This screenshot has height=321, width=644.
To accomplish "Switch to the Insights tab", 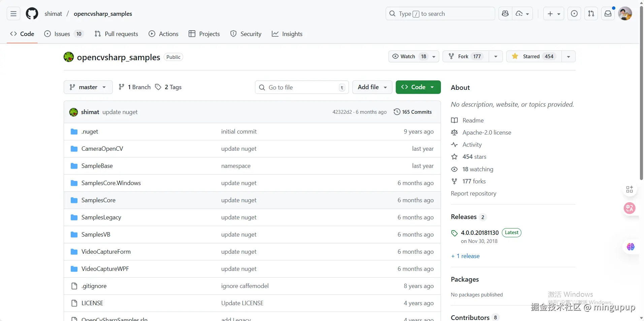I will 287,34.
